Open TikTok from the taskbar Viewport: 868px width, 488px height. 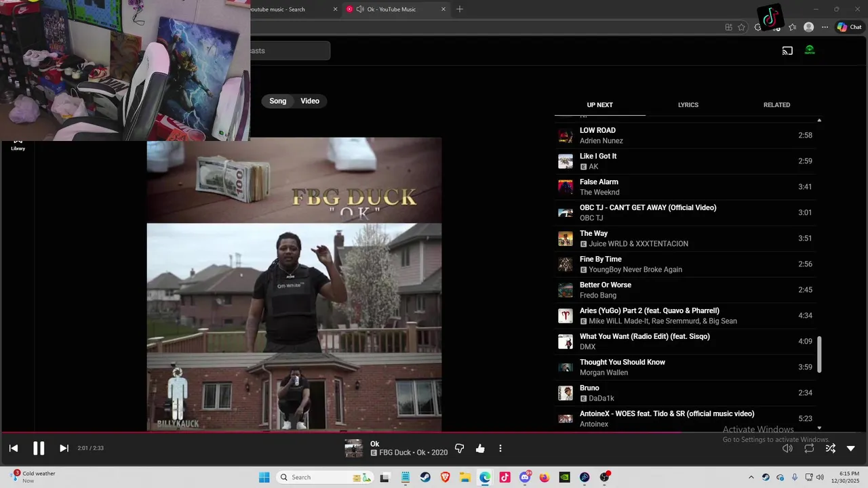[505, 477]
